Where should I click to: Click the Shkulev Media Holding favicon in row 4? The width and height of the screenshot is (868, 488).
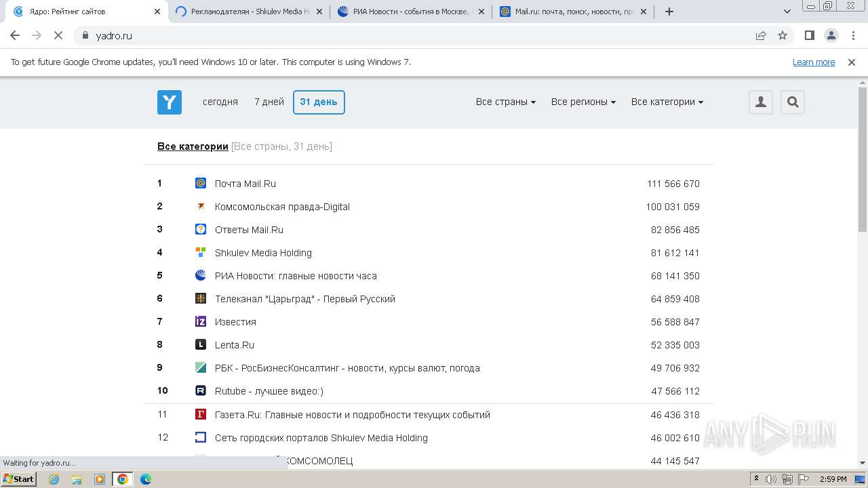point(201,252)
